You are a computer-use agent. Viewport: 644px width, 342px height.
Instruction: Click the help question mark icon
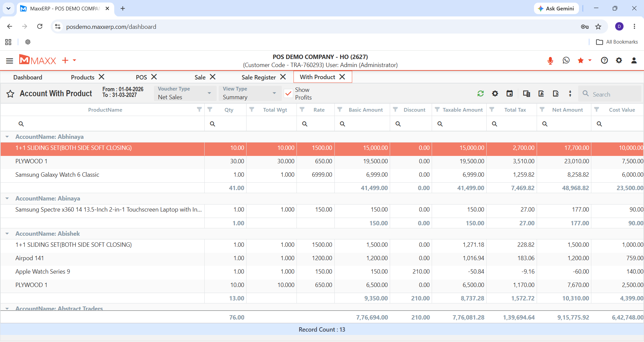(604, 60)
